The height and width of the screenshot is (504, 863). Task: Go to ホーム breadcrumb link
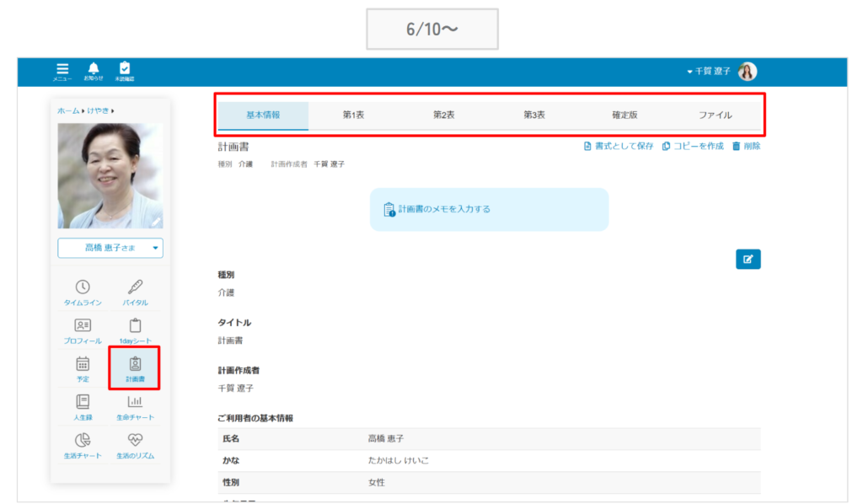tap(68, 110)
